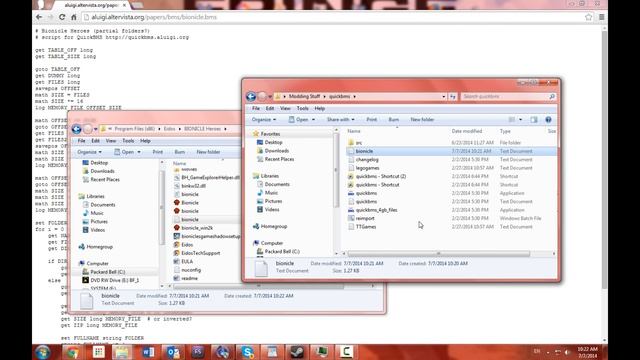Open address bar history dropdown in quickbms window
This screenshot has width=640, height=360.
coord(444,96)
